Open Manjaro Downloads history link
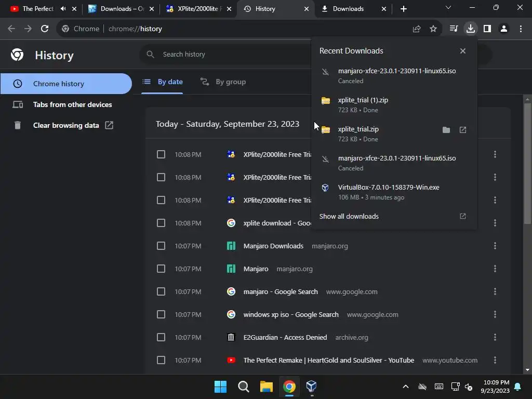 (x=273, y=246)
